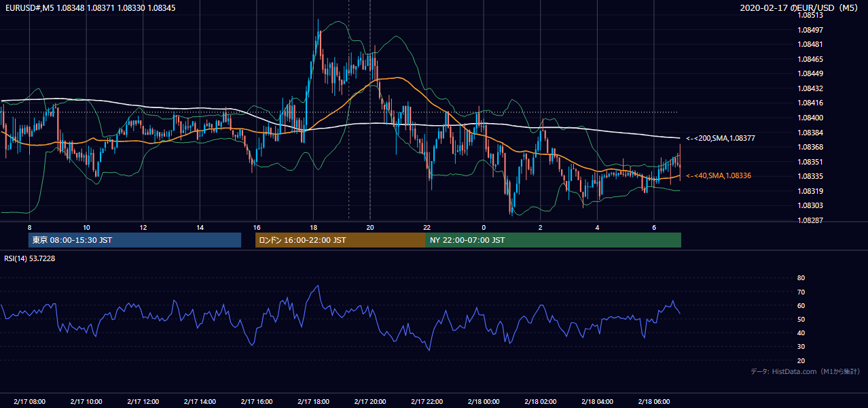This screenshot has height=408, width=868.
Task: Click the 2/18 04:00 date label
Action: [x=597, y=402]
